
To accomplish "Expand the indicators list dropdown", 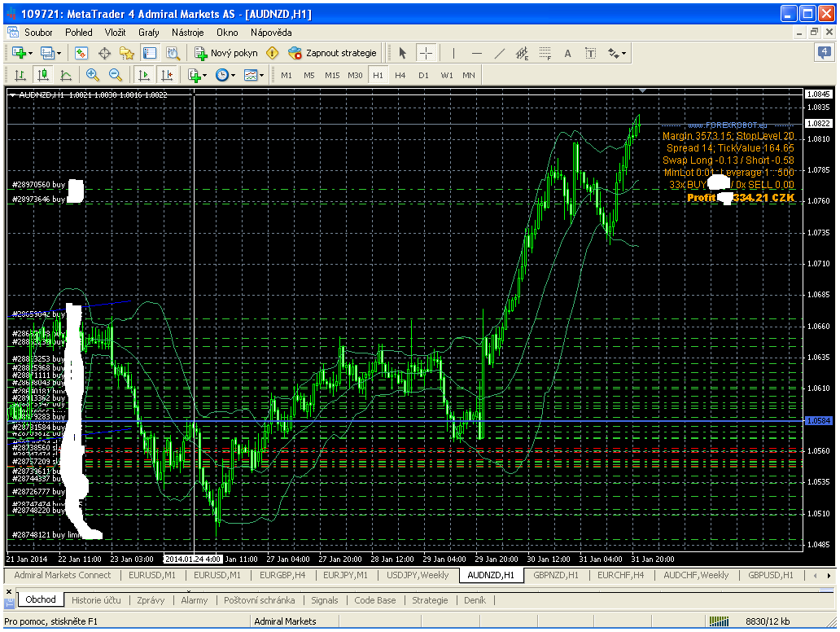I will tap(204, 75).
